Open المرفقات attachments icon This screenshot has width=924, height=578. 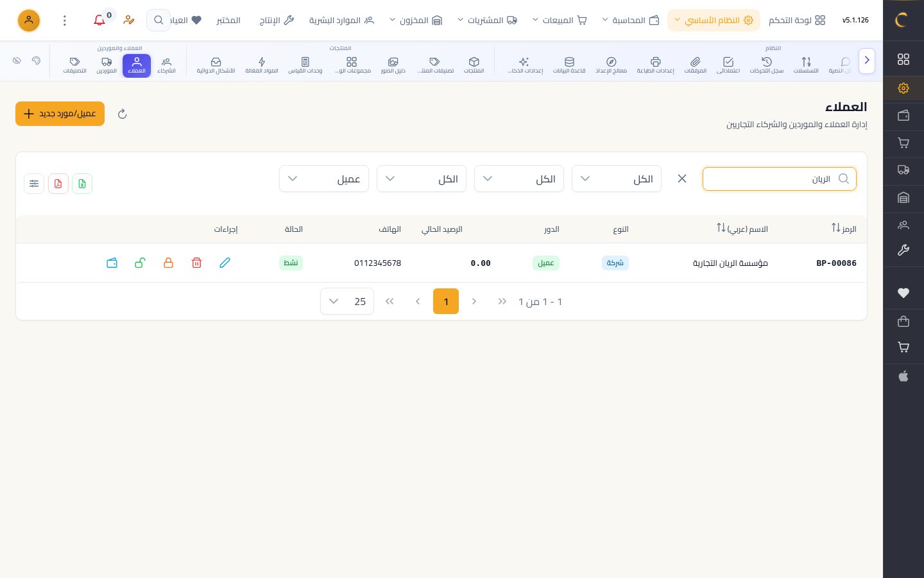[695, 65]
